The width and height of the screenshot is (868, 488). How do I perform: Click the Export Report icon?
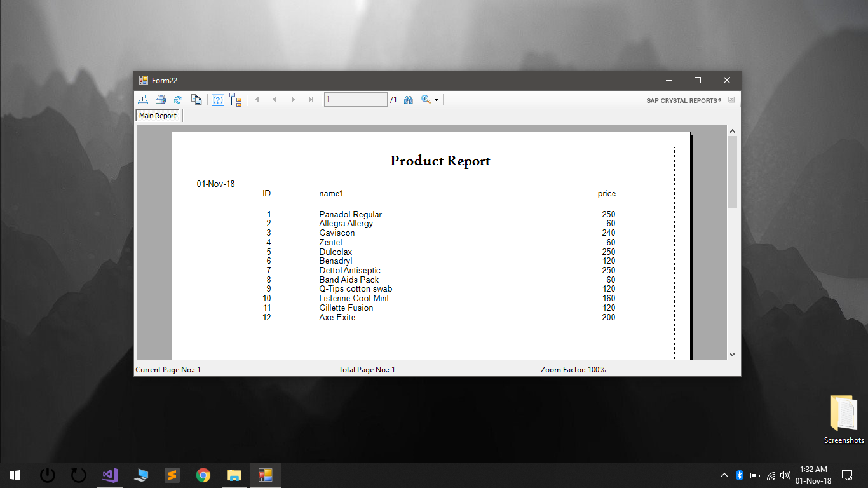(x=143, y=100)
